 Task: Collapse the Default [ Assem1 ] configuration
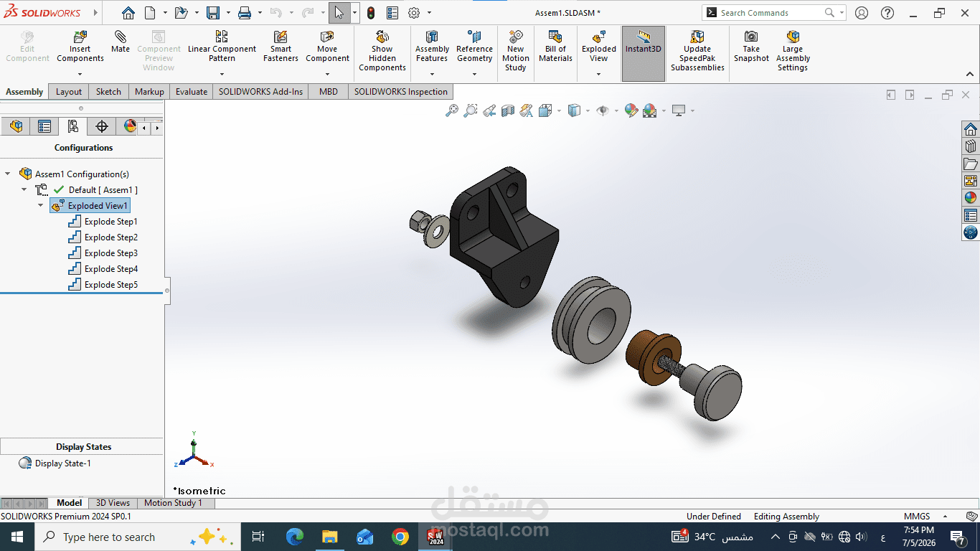[24, 190]
